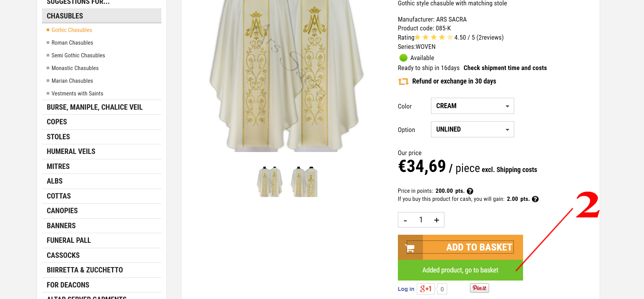Select Roman Chasubles subcategory
Image resolution: width=644 pixels, height=299 pixels.
tap(72, 43)
